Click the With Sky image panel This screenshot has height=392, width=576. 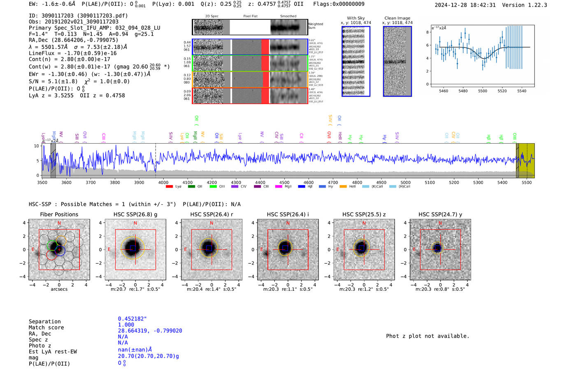pyautogui.click(x=356, y=61)
